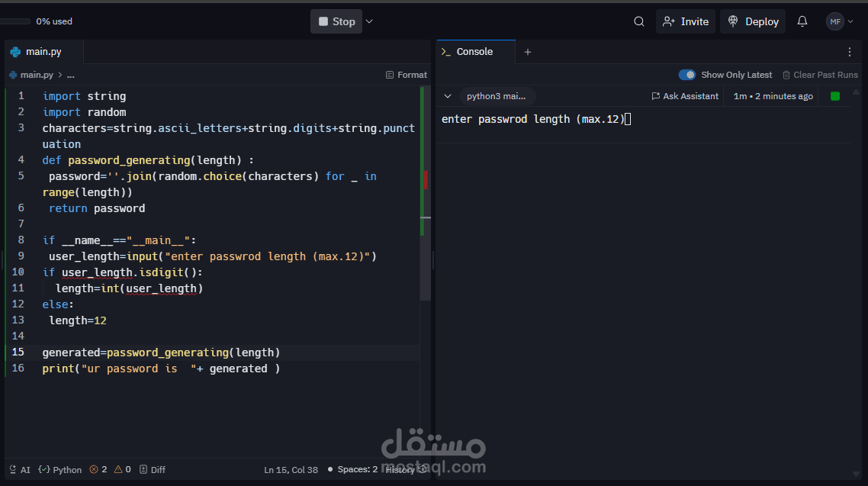Click the green run status indicator
This screenshot has width=868, height=486.
point(835,96)
